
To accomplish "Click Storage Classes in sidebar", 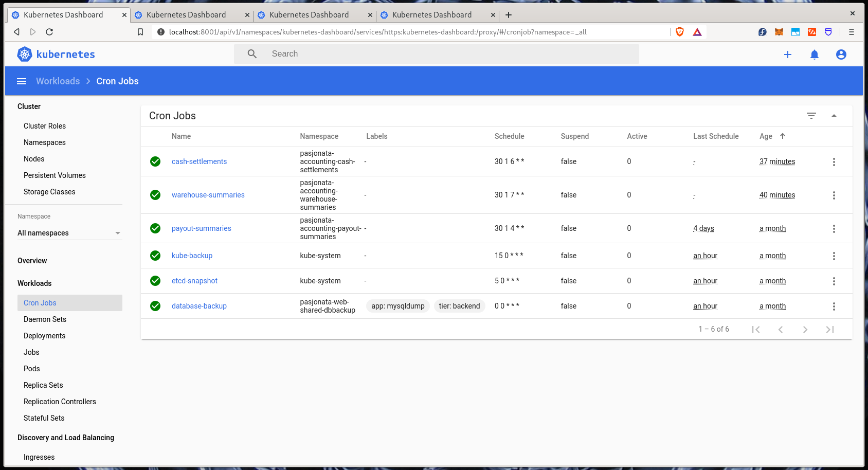I will 49,192.
